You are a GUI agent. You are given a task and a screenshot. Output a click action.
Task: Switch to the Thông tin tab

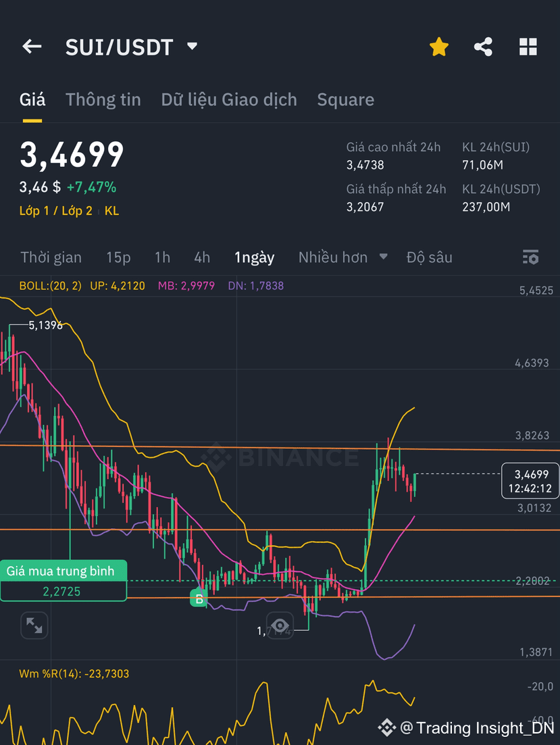coord(103,99)
